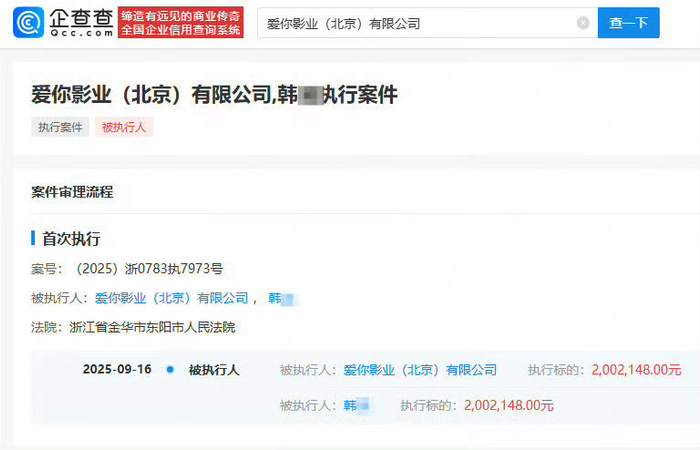
Task: Click the 查一下 search button
Action: (x=629, y=23)
